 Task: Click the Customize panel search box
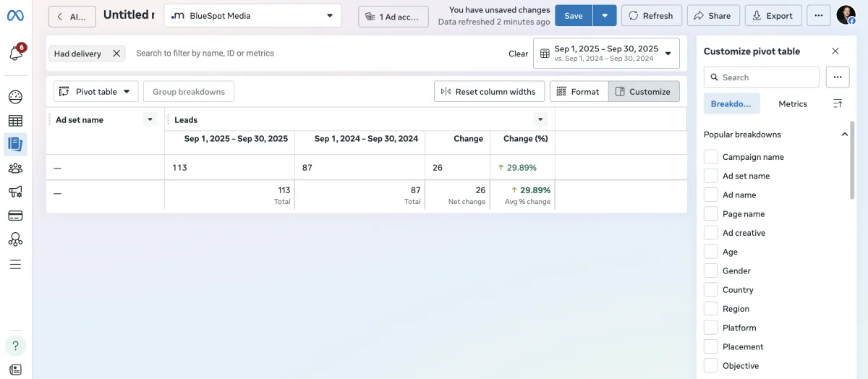click(761, 77)
